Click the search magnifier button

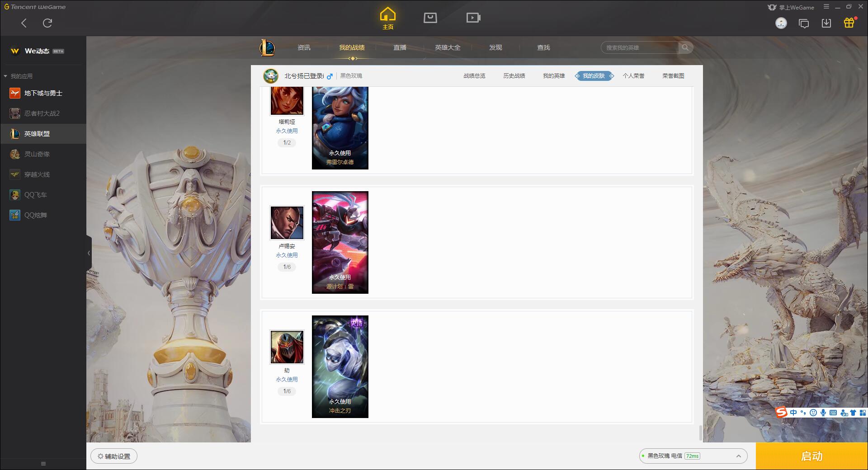click(x=685, y=47)
